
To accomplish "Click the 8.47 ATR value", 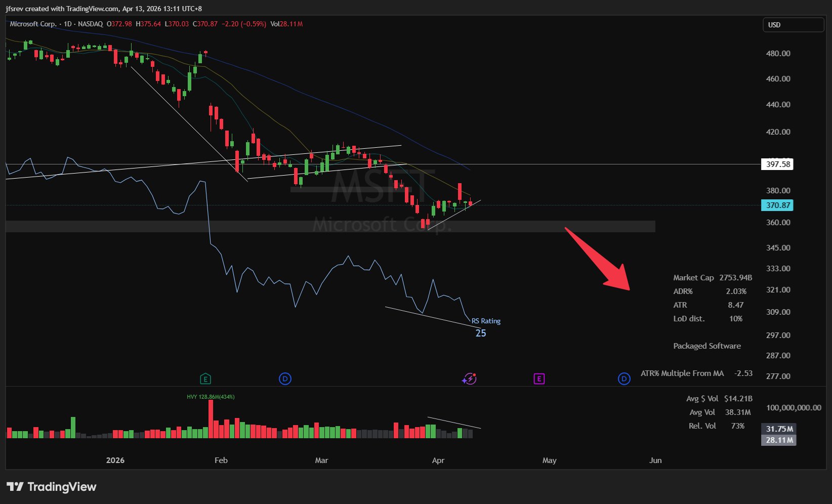I will [x=736, y=305].
